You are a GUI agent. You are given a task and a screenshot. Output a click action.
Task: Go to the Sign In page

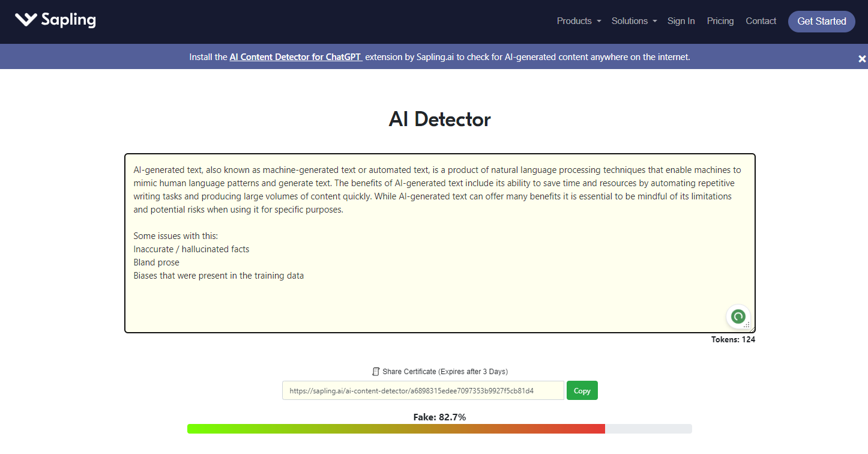click(681, 21)
